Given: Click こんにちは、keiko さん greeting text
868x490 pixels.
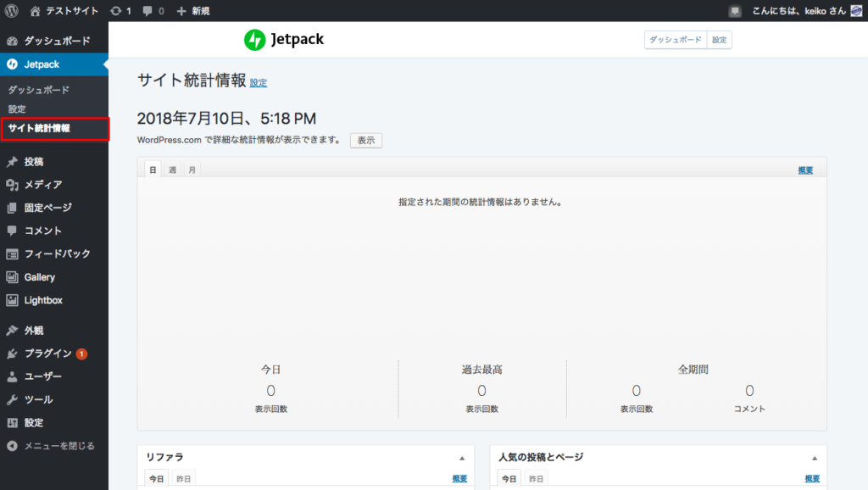Looking at the screenshot, I should [x=798, y=10].
